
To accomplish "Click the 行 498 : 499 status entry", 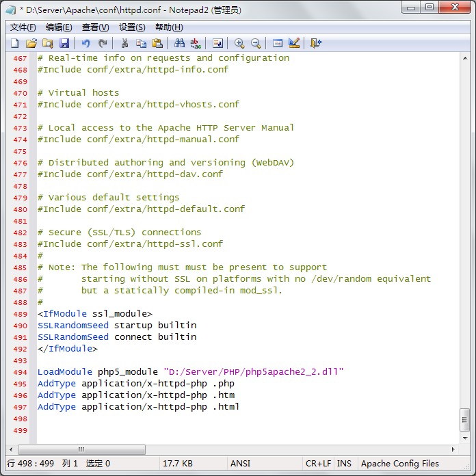I will 30,464.
